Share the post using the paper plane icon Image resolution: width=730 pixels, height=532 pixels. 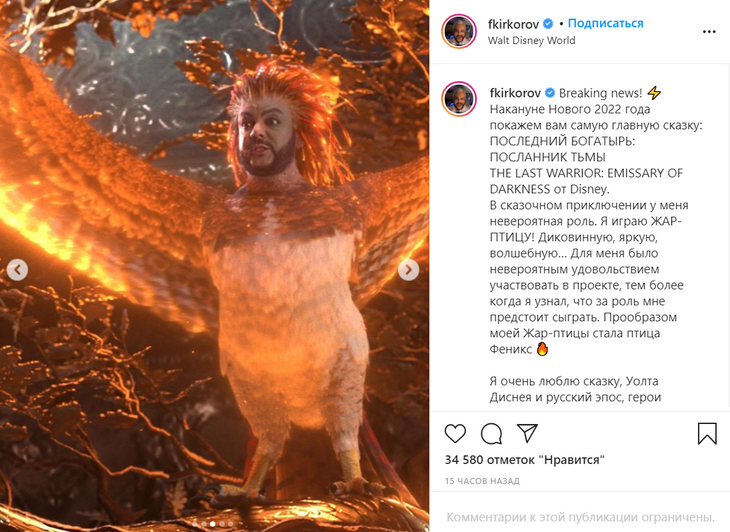527,433
